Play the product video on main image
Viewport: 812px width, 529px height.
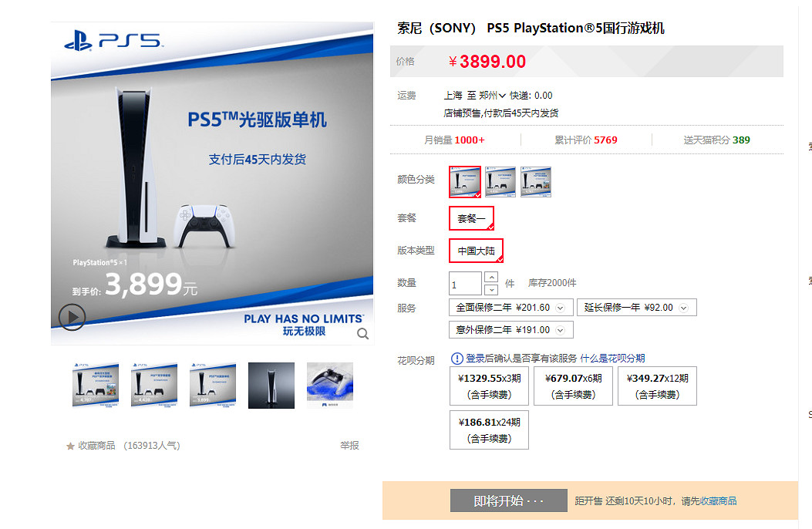pyautogui.click(x=72, y=317)
